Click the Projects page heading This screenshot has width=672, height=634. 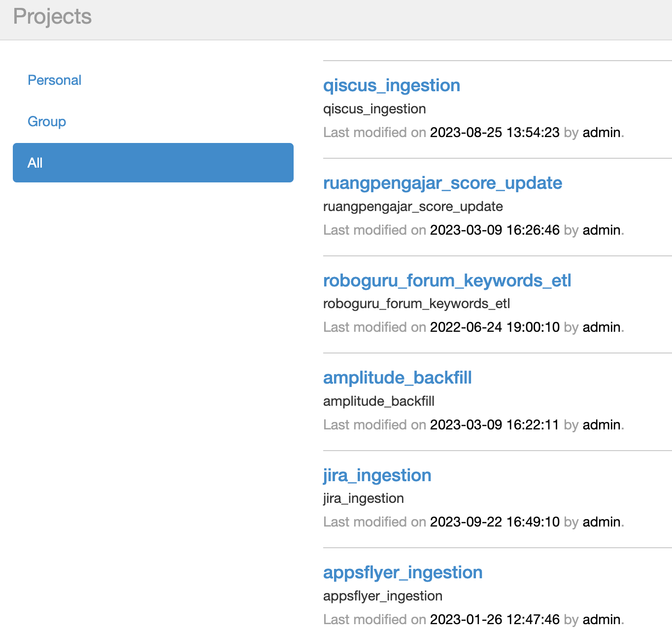coord(52,17)
